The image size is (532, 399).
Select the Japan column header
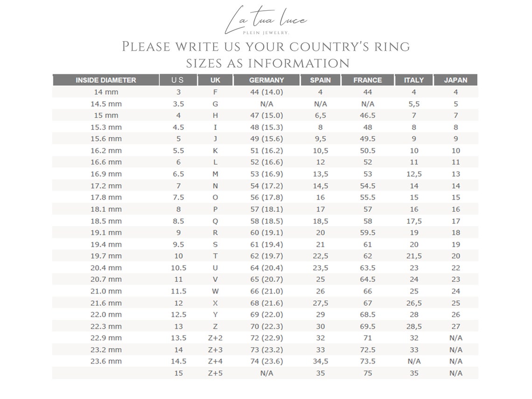(455, 80)
